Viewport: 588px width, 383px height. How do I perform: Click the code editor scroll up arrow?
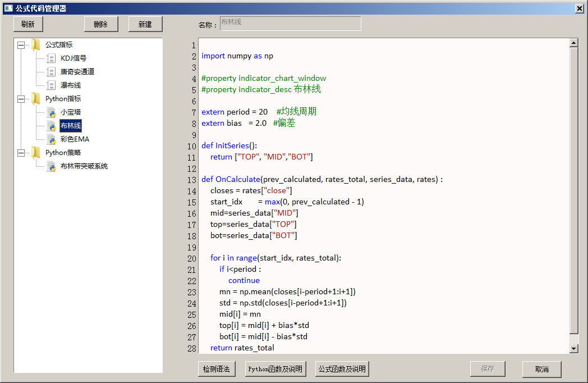(573, 43)
